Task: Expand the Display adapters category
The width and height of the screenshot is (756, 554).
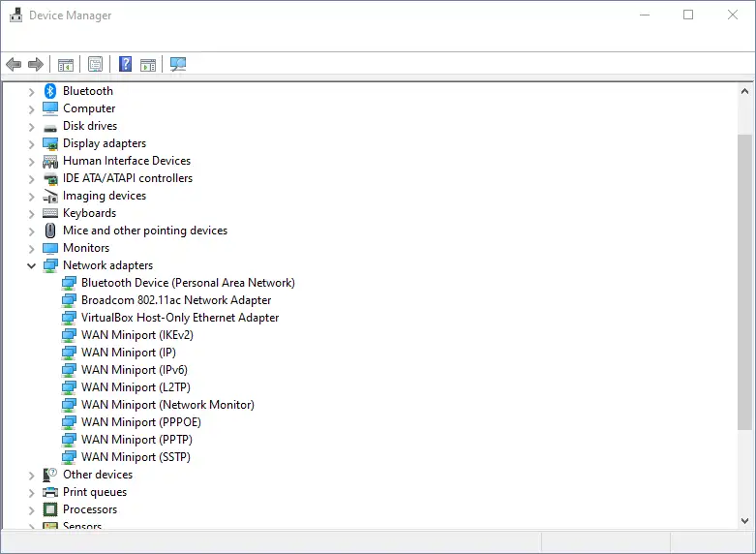Action: tap(31, 143)
